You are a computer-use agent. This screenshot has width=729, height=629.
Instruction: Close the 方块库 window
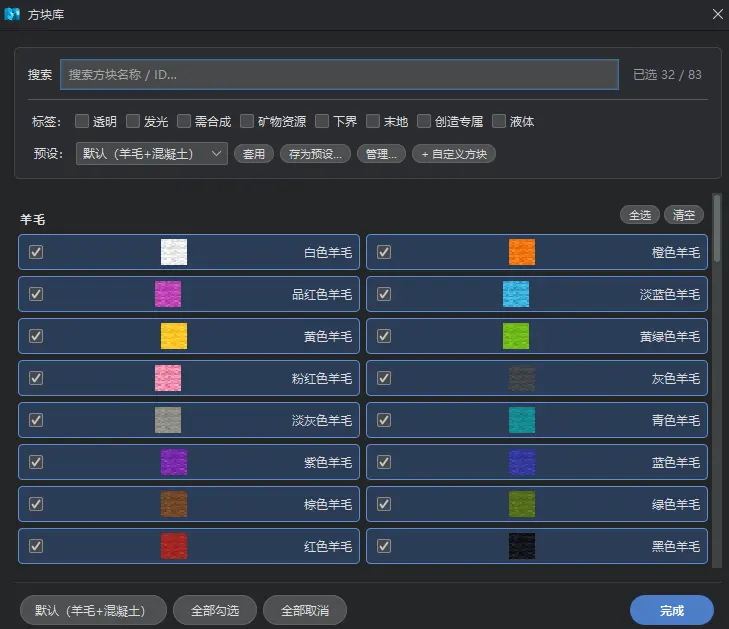coord(717,14)
